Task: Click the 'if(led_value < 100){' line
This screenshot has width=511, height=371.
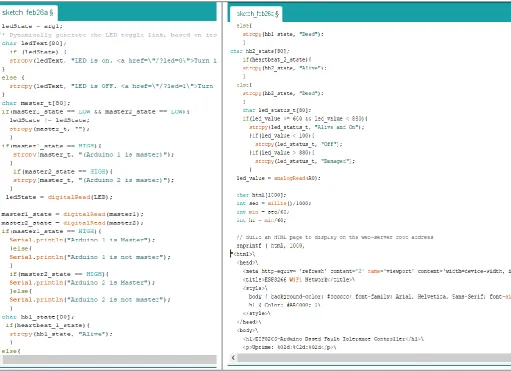Action: point(282,136)
